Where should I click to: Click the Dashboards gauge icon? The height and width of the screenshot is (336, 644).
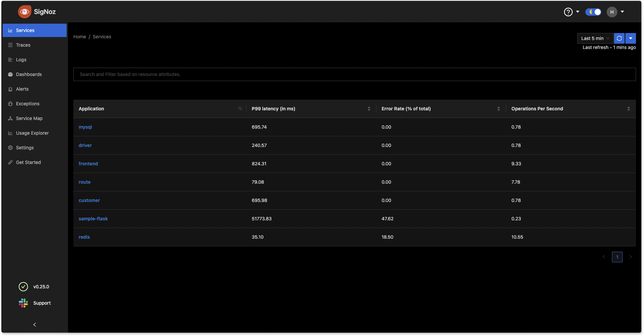pos(10,74)
